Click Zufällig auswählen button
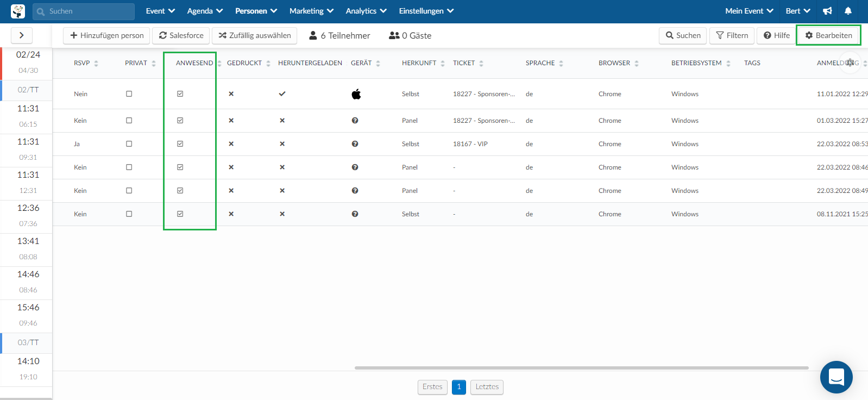This screenshot has width=868, height=400. click(x=254, y=35)
